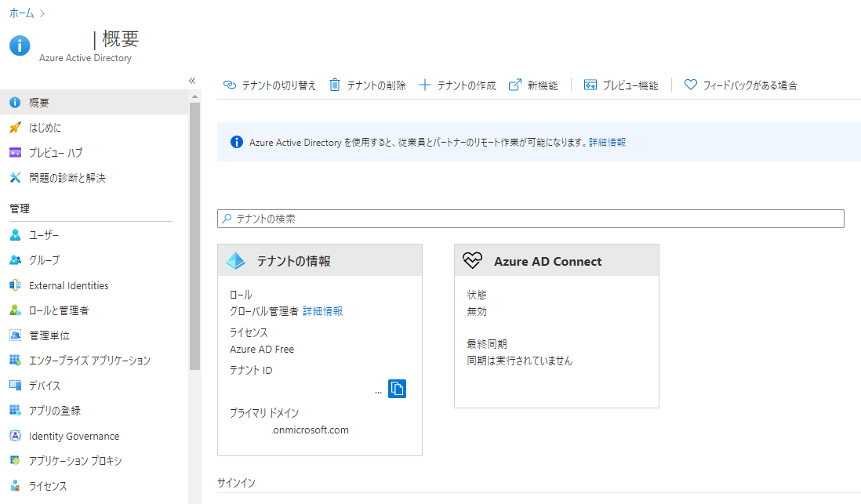Click the プレビュー ハブ icon
Viewport: 861px width, 504px height.
tap(15, 153)
